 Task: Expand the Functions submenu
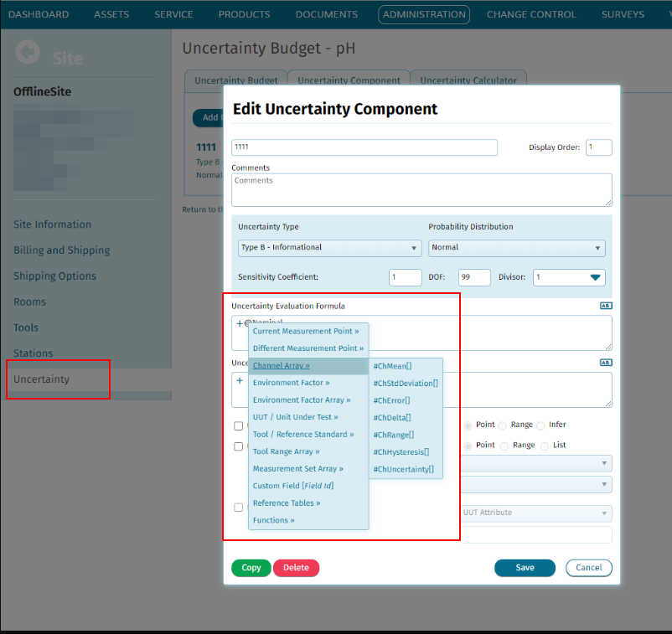click(308, 520)
